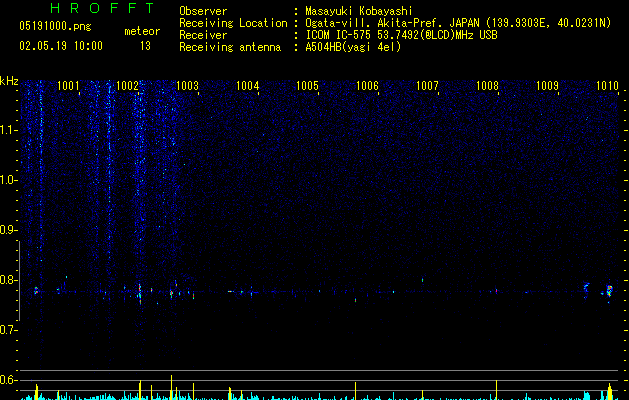
Task: Click the 1009 time marker
Action: (547, 85)
